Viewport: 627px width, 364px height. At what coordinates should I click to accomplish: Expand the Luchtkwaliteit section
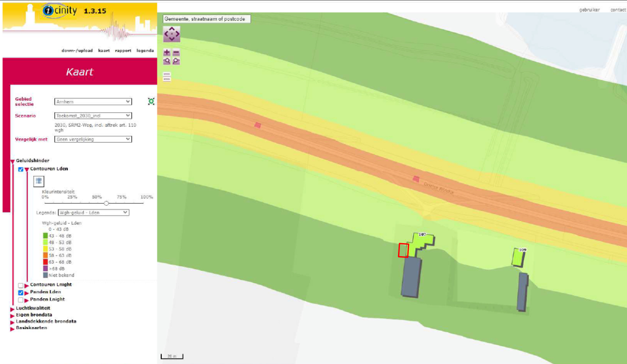(12, 308)
